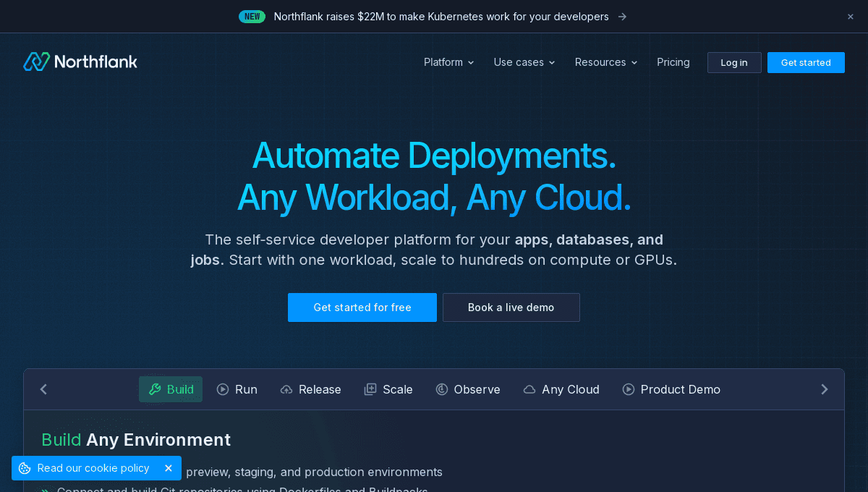
Task: Click the Any Cloud cloud icon
Action: pos(528,389)
